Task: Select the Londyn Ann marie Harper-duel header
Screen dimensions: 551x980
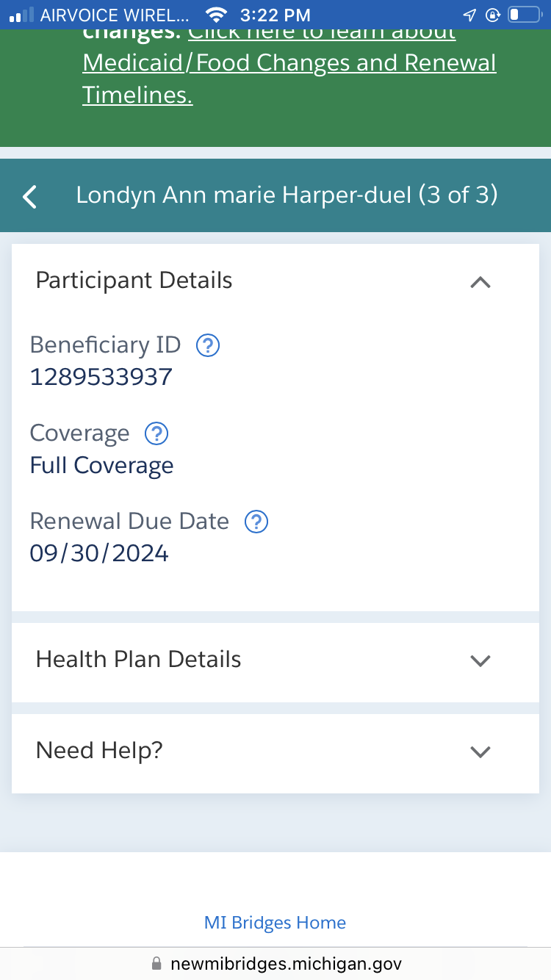Action: 287,195
